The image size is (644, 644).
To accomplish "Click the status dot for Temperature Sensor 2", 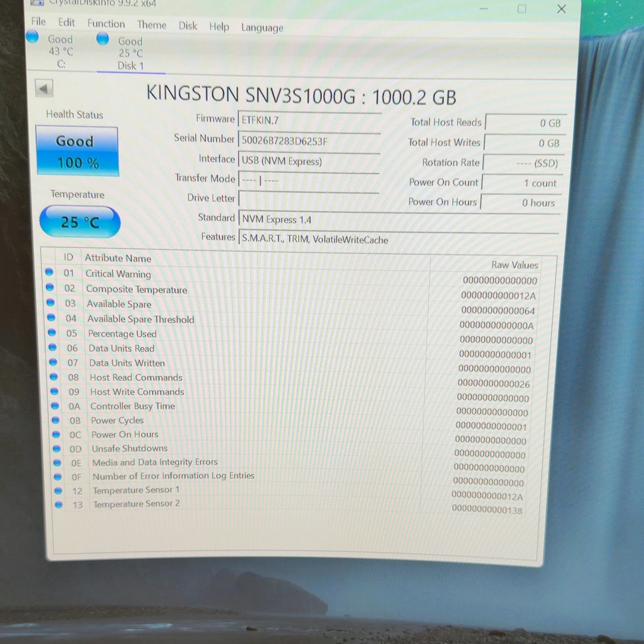I will point(59,504).
